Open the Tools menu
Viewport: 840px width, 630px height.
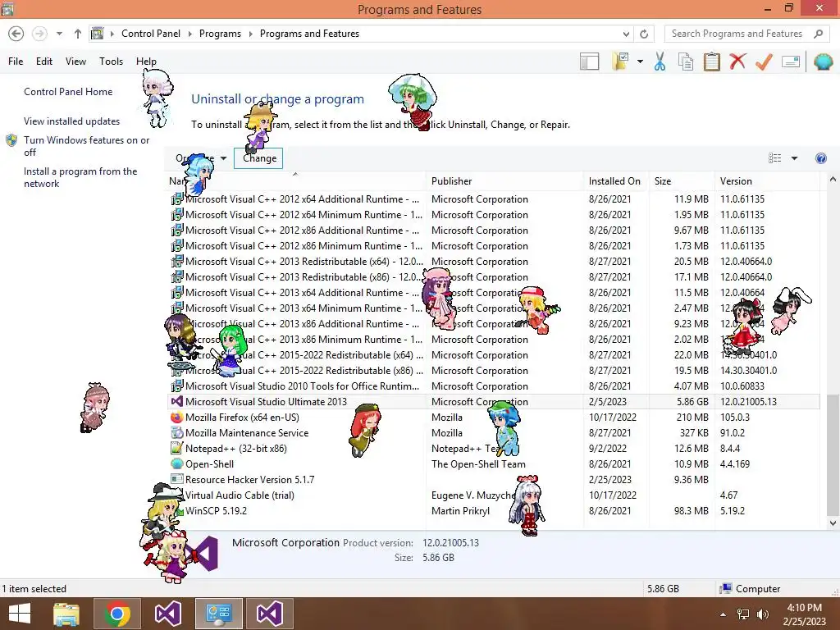click(111, 62)
